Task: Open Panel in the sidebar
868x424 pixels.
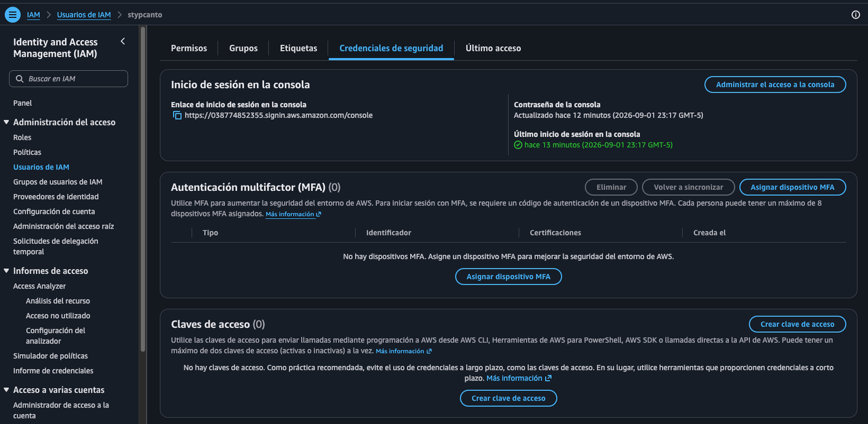Action: 22,103
